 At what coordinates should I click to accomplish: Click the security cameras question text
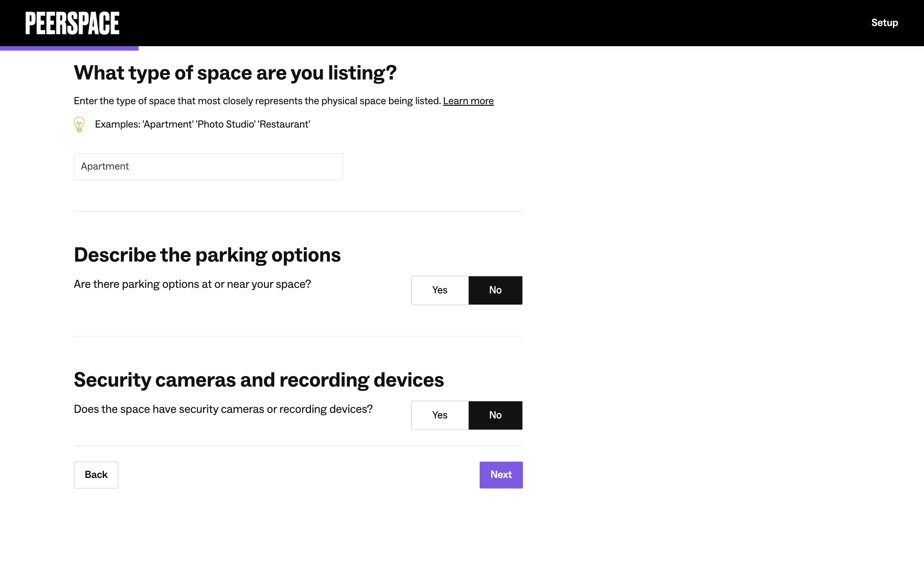(x=223, y=409)
